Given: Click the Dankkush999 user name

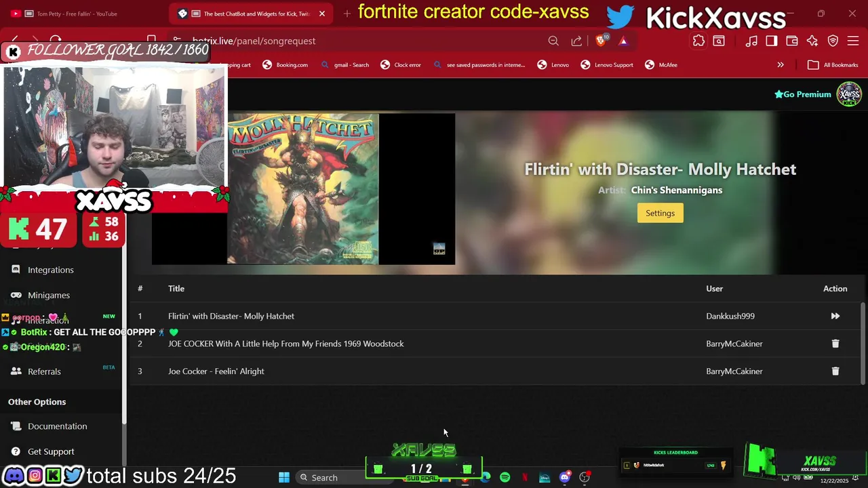Looking at the screenshot, I should 730,316.
